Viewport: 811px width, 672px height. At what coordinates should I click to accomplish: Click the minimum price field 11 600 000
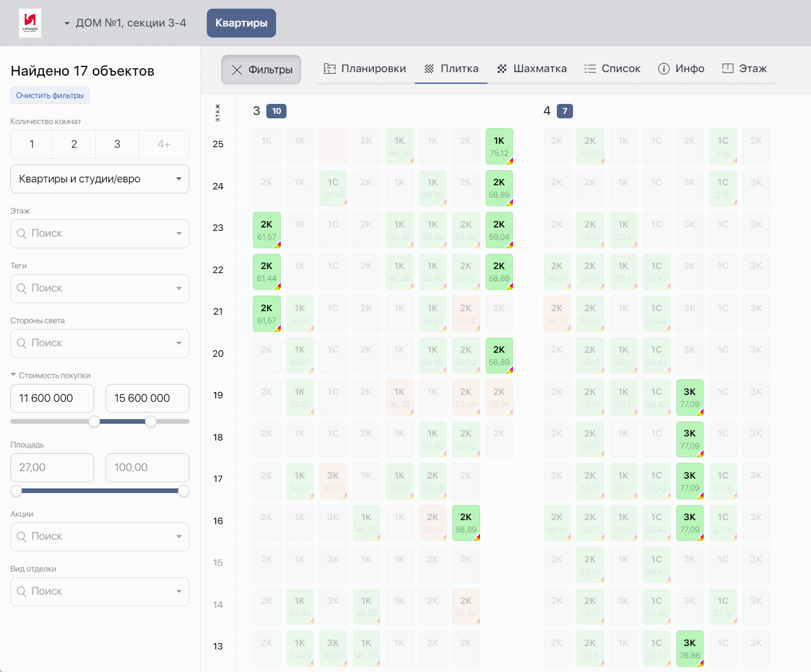click(52, 398)
